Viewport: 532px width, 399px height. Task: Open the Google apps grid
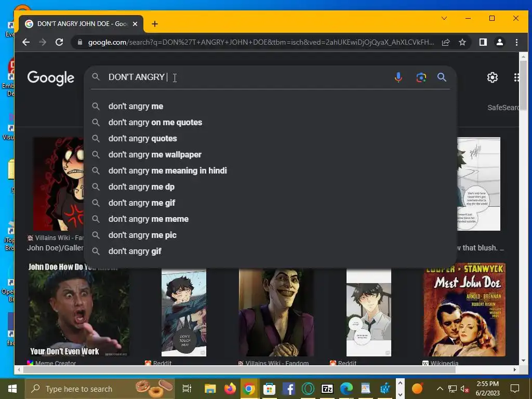(516, 77)
